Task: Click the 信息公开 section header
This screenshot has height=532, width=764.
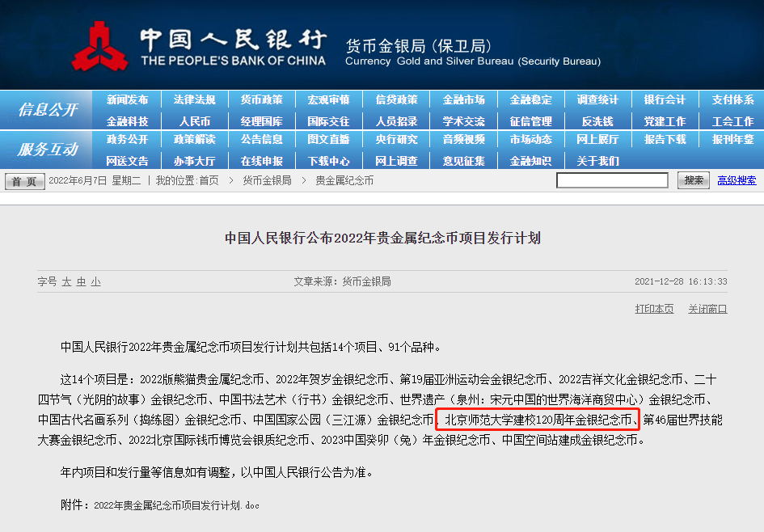Action: tap(47, 110)
